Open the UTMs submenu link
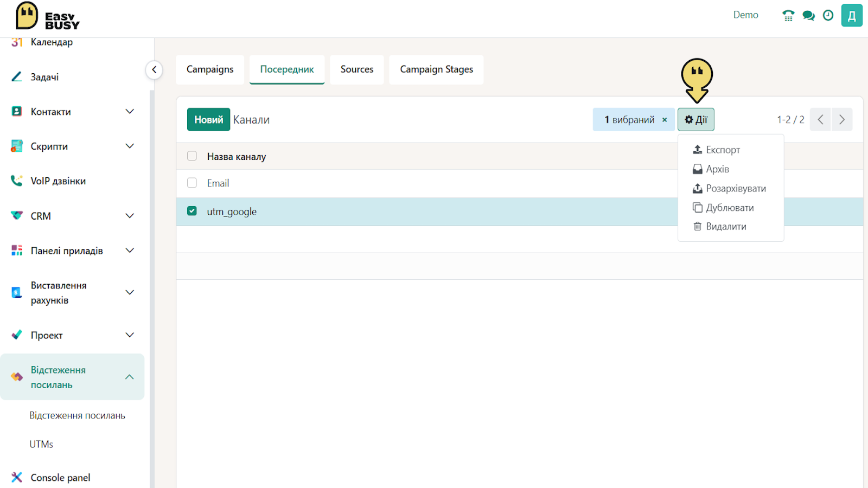 point(41,444)
